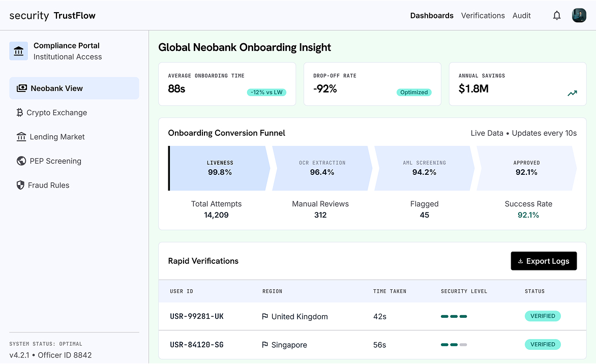Switch to the Dashboards tab
Viewport: 596px width, 364px height.
tap(432, 16)
